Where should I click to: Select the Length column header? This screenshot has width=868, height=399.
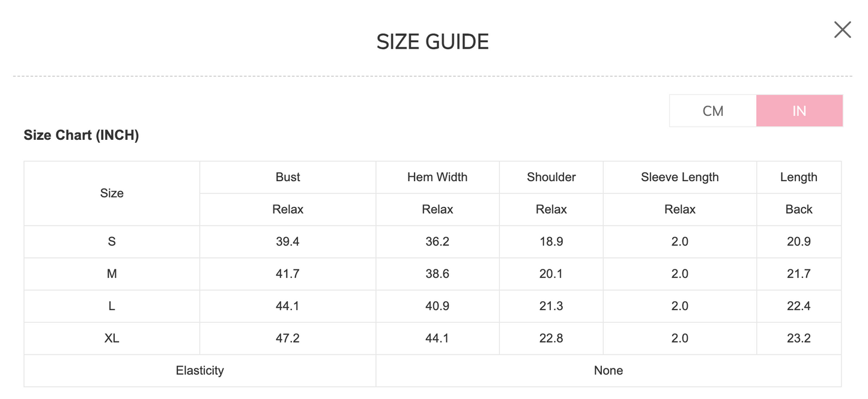coord(798,177)
